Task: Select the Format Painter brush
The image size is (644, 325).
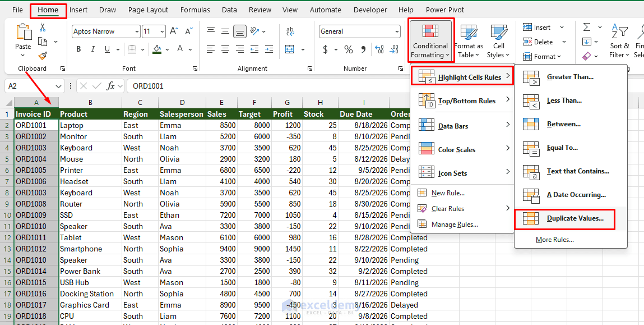Action: point(42,56)
